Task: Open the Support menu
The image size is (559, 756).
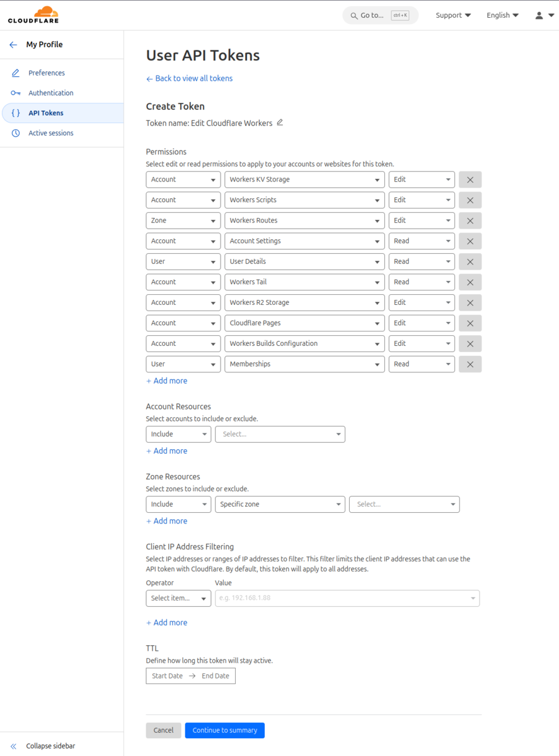Action: [453, 15]
